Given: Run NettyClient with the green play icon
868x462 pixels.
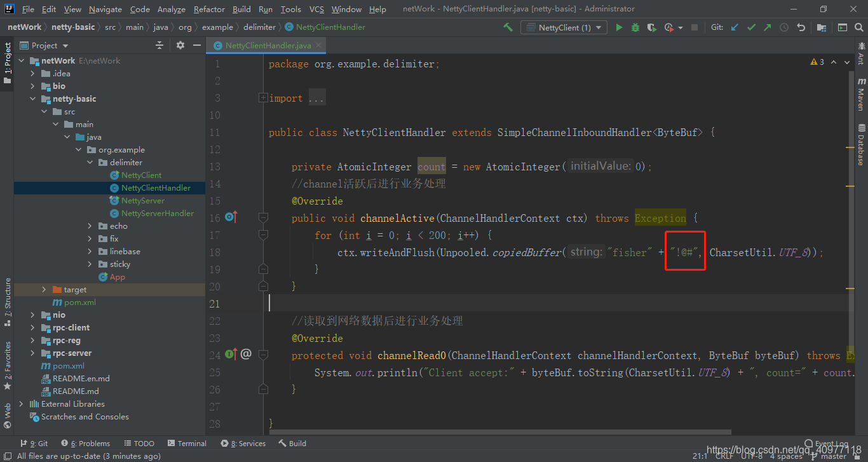Looking at the screenshot, I should pyautogui.click(x=619, y=27).
